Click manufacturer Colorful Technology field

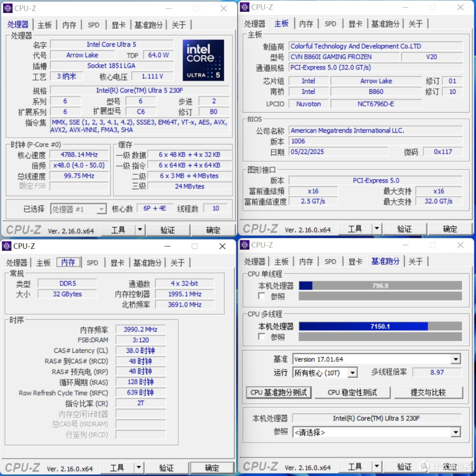[x=376, y=46]
